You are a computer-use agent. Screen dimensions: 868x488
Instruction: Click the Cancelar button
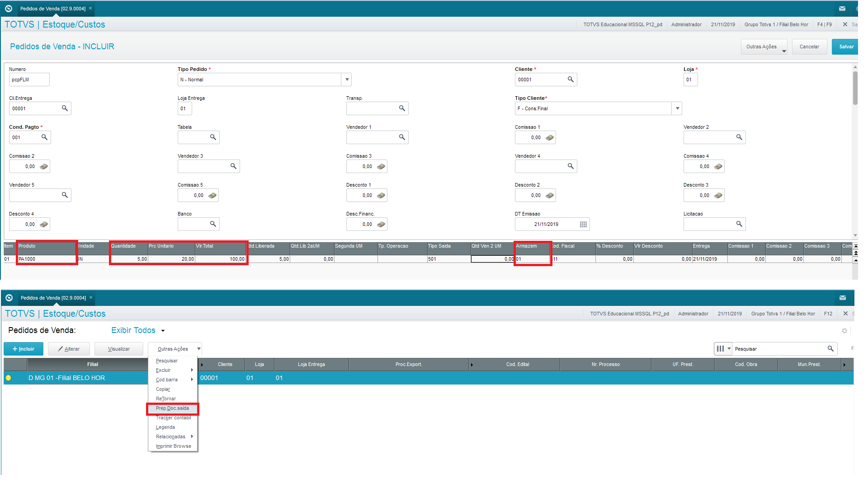809,47
